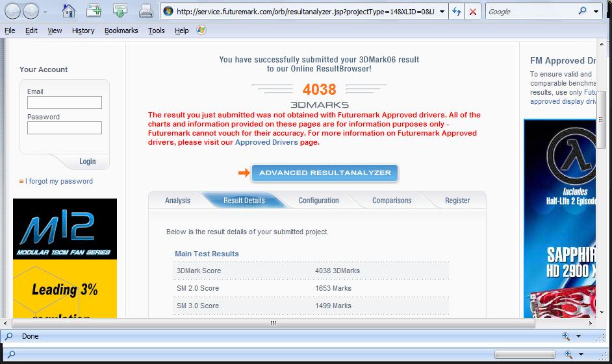This screenshot has width=612, height=364.
Task: Click the Password input field
Action: [x=64, y=128]
